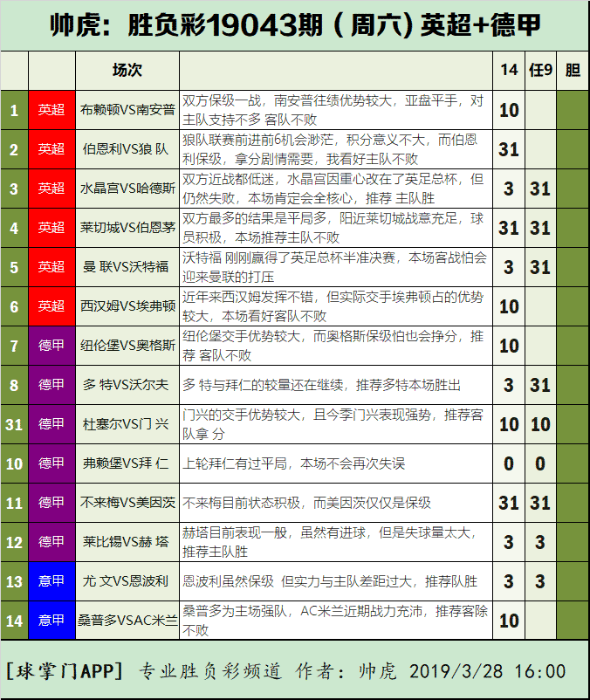
Task: Click analysis text starting 门兴的交手优势较大
Action: (x=333, y=424)
